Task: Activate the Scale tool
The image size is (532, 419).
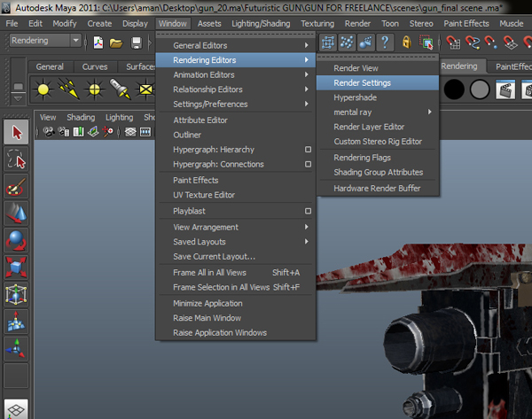Action: (16, 268)
